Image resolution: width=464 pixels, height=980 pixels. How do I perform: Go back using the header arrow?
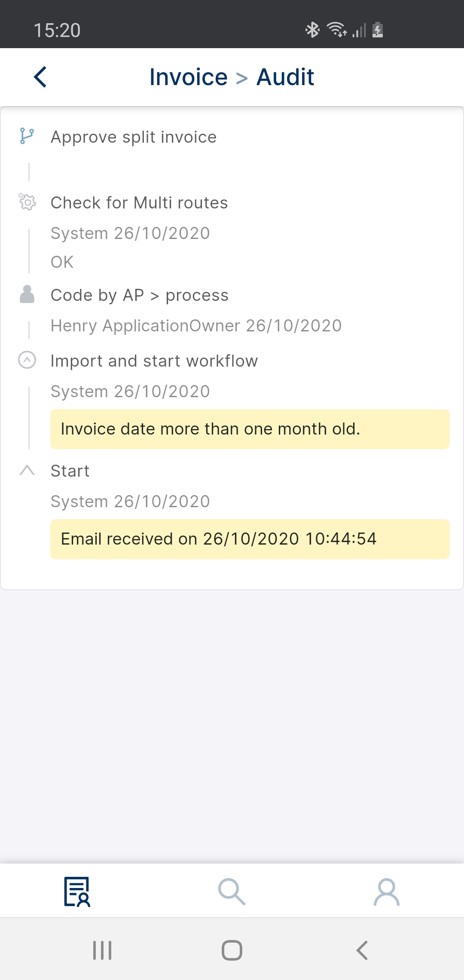pyautogui.click(x=40, y=77)
